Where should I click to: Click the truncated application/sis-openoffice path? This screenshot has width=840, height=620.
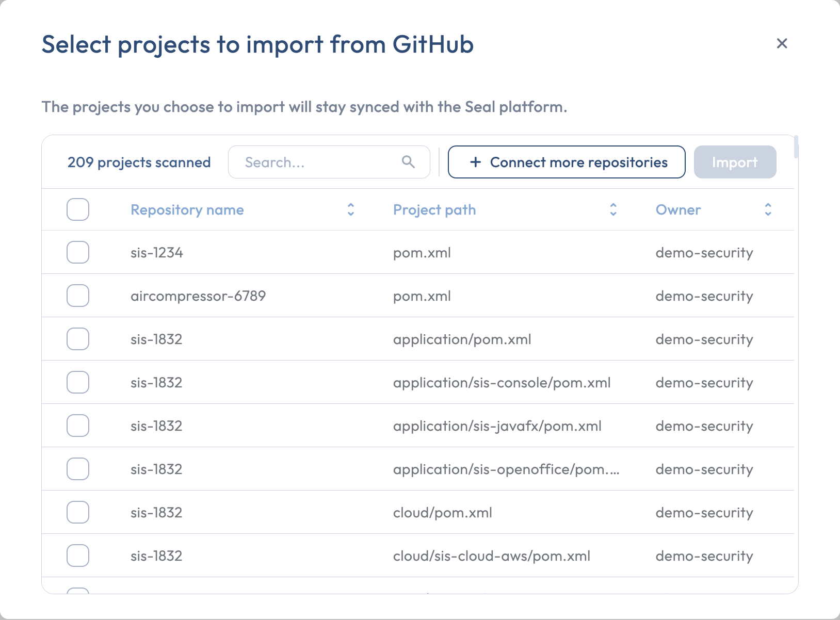(506, 469)
